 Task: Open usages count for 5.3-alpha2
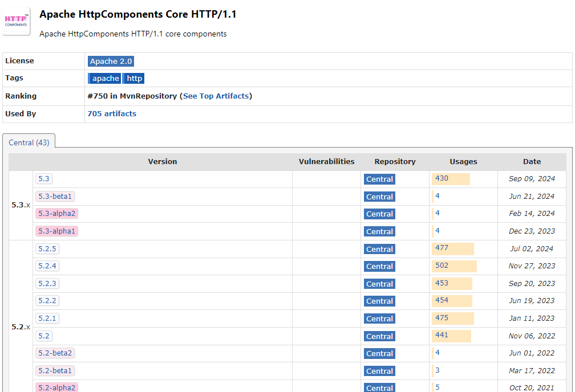click(x=438, y=213)
